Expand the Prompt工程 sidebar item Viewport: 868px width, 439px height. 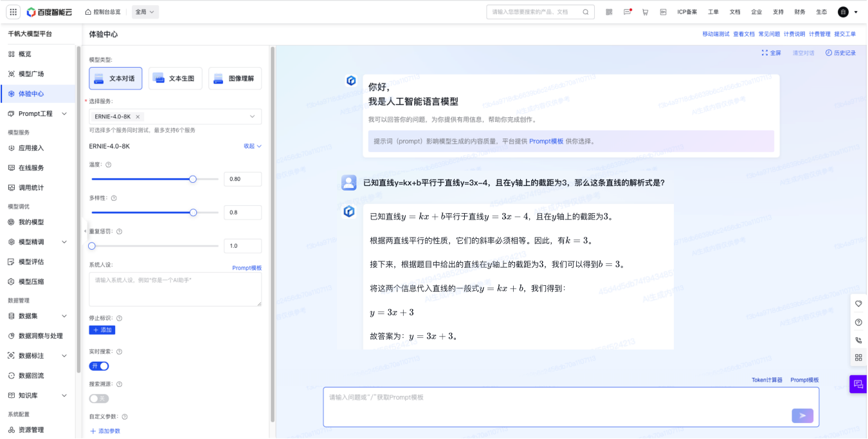64,114
